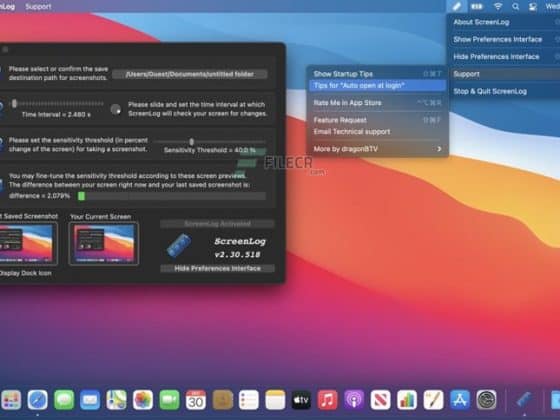Open Numbers from the Dock

pyautogui.click(x=407, y=400)
